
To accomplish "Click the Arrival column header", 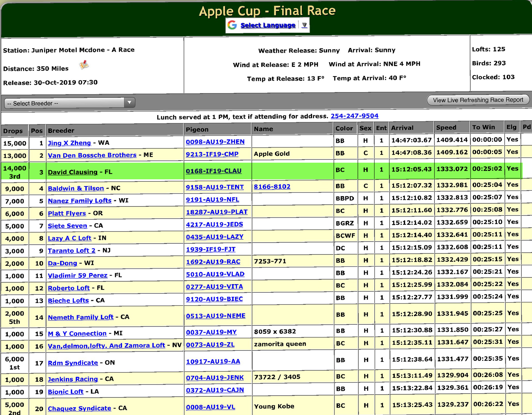I will point(402,128).
